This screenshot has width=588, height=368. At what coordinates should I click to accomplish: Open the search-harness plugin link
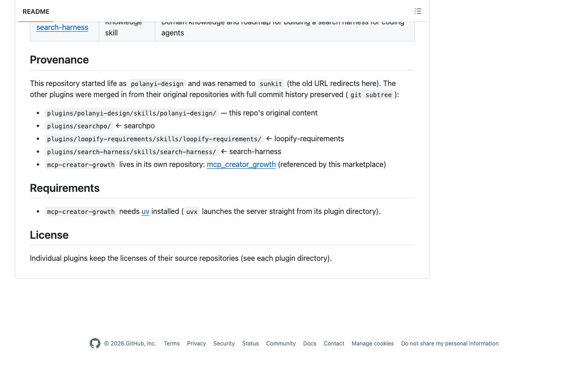62,28
